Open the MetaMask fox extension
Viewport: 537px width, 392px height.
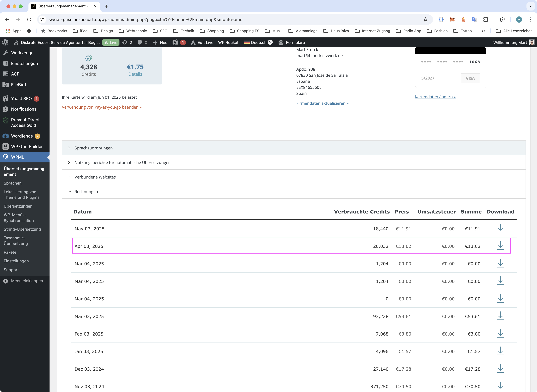452,19
